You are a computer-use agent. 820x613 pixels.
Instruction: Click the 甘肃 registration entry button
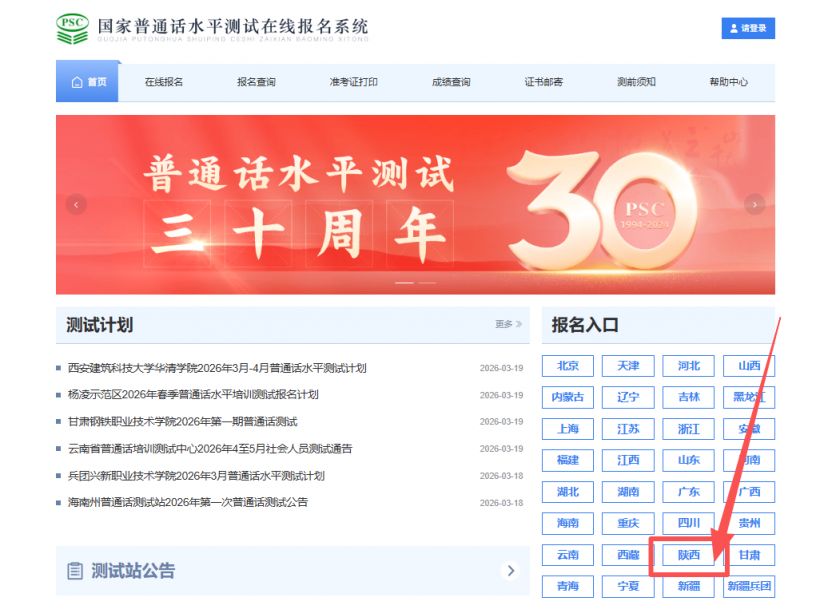click(x=750, y=555)
